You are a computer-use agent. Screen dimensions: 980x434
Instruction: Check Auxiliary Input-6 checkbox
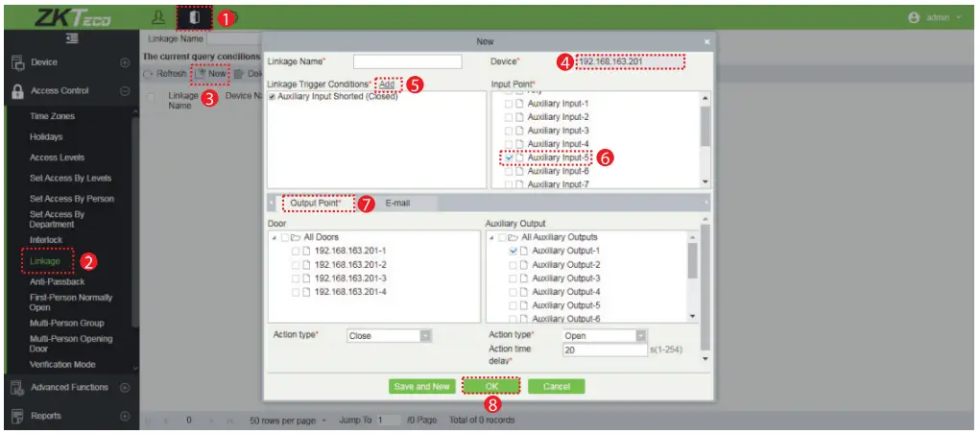[x=509, y=171]
